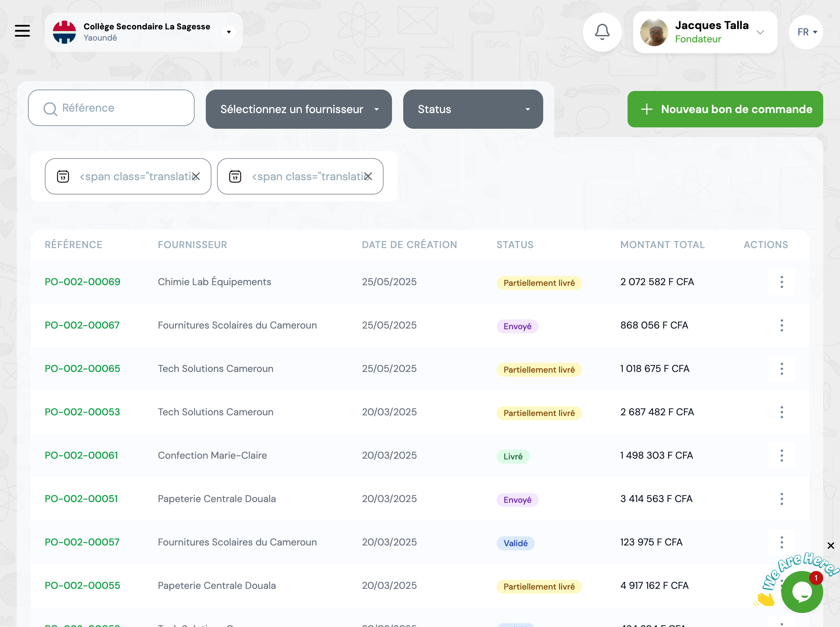Open actions menu for PO-002-00067
Viewport: 840px width, 627px height.
(782, 325)
